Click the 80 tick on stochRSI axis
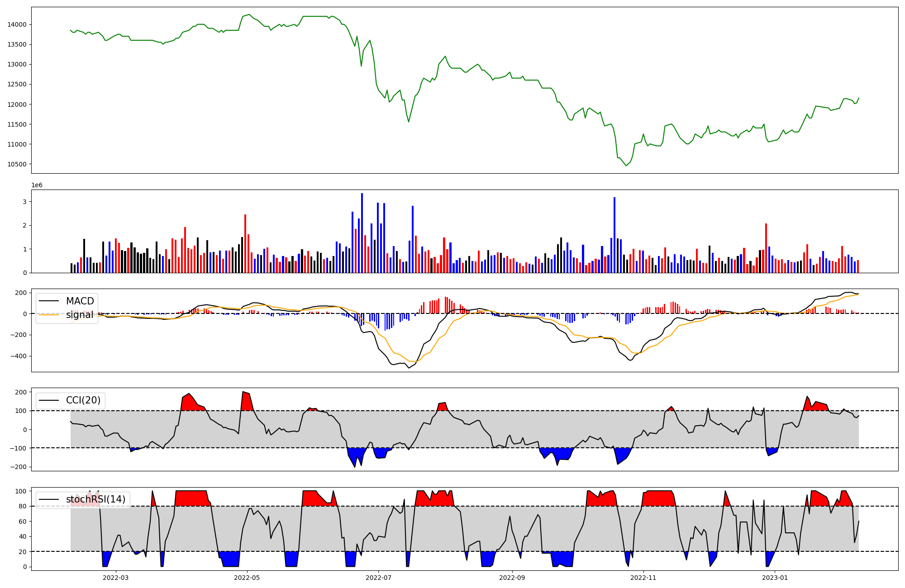This screenshot has height=588, width=905. (23, 507)
